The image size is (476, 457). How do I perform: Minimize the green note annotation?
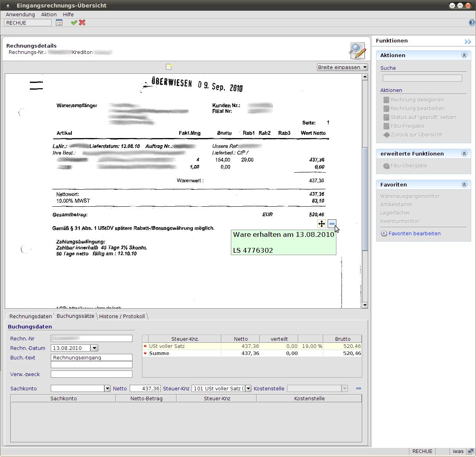pos(332,224)
